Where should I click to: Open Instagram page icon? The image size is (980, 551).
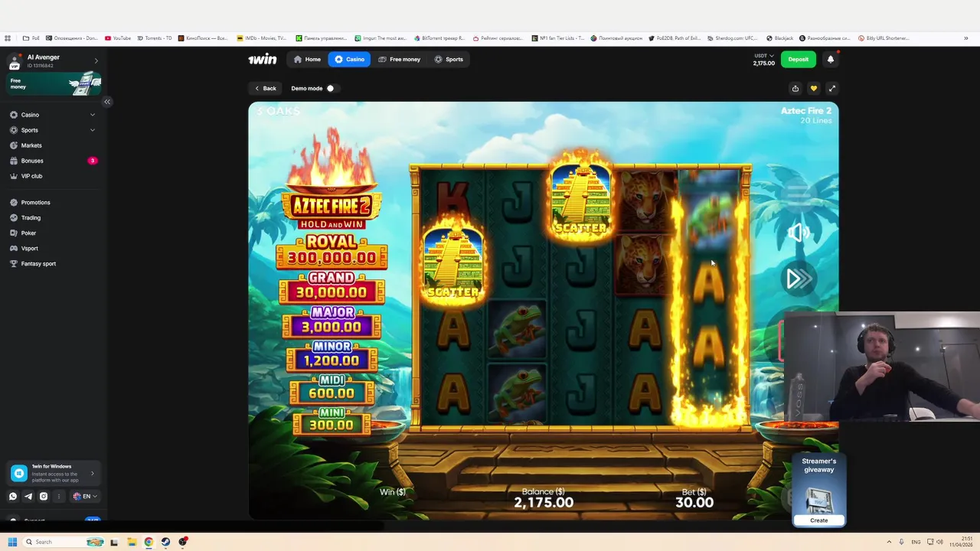(44, 496)
